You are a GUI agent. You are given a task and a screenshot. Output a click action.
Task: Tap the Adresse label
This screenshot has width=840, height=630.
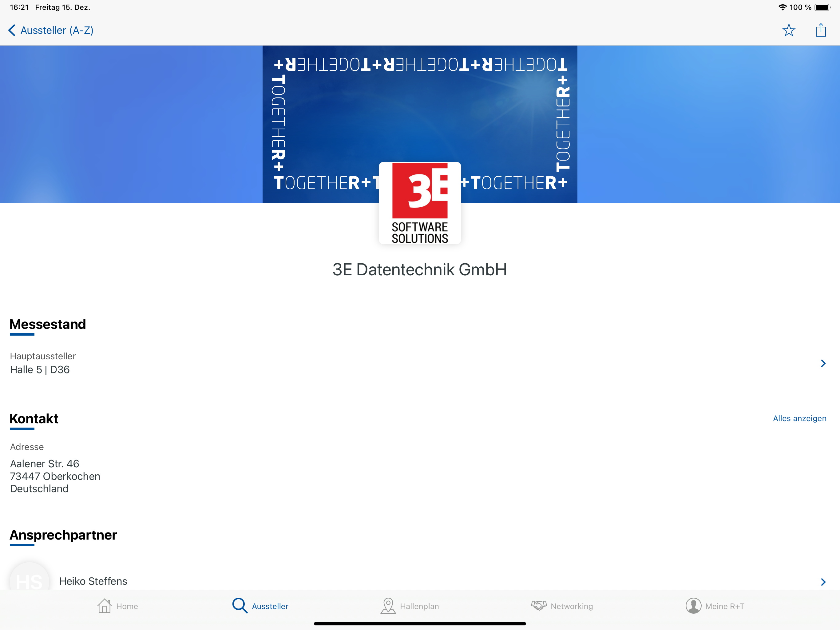point(26,447)
